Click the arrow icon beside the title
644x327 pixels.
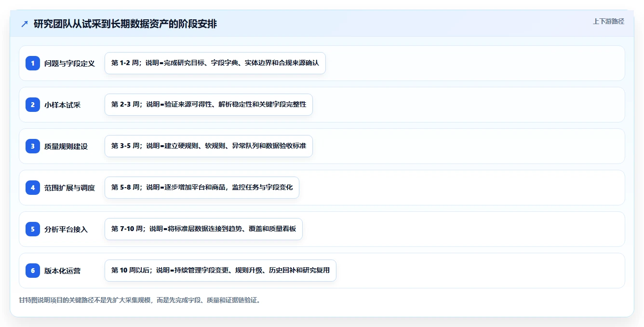point(25,24)
